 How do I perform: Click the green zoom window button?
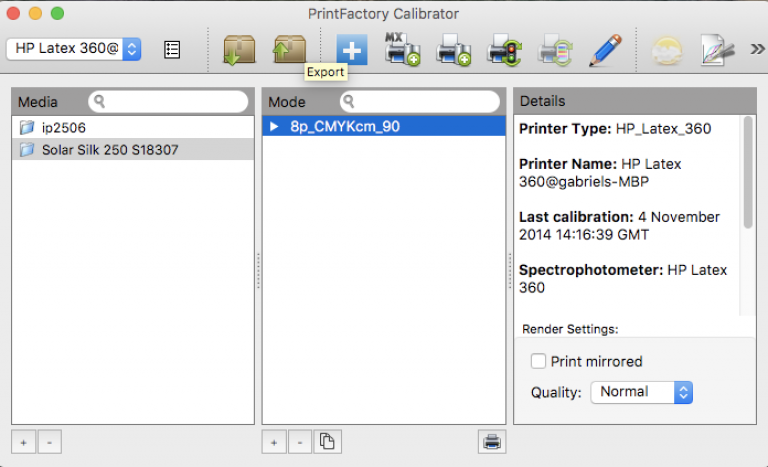tap(57, 13)
